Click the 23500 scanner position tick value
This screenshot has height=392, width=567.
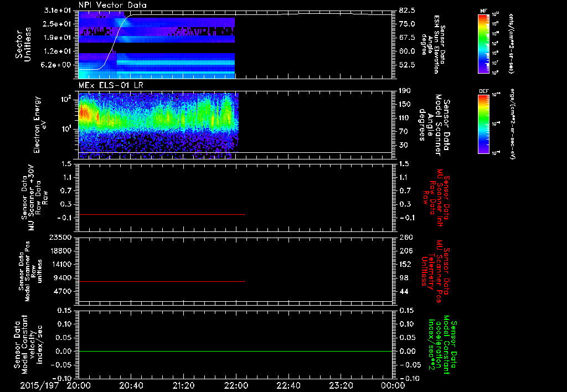point(61,237)
